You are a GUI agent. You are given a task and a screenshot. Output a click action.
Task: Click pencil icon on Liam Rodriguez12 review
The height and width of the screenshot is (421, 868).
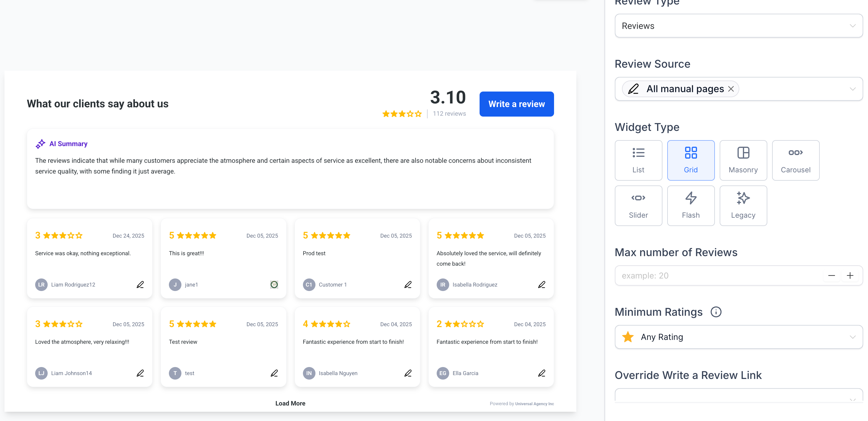(140, 284)
